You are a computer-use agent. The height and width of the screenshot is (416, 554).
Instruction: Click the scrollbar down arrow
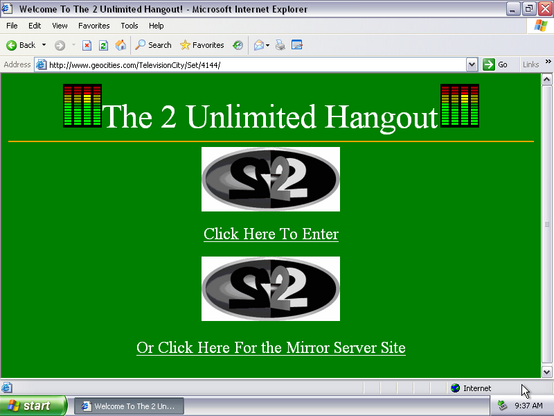547,371
